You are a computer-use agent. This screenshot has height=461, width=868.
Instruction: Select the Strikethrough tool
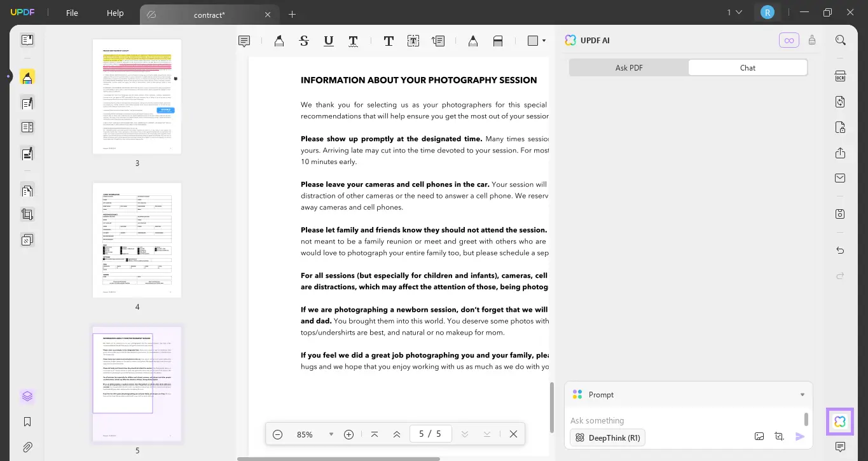304,41
